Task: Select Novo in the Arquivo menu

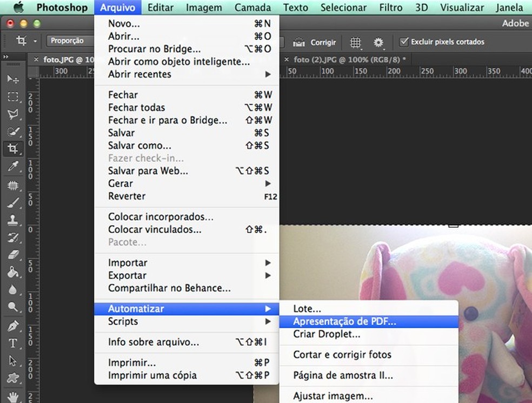Action: click(x=187, y=23)
